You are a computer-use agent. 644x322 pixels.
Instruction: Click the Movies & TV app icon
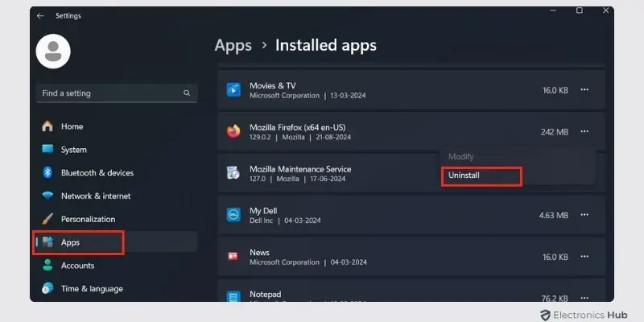click(233, 90)
